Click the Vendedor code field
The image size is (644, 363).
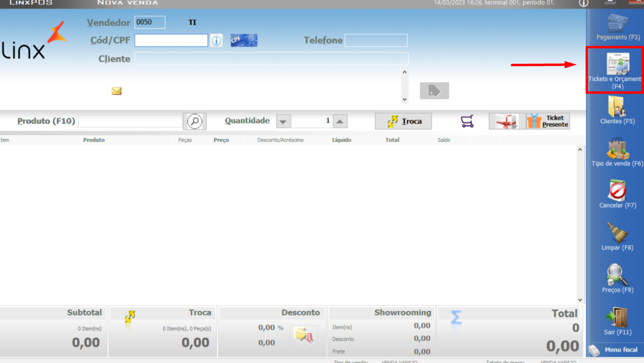point(150,22)
